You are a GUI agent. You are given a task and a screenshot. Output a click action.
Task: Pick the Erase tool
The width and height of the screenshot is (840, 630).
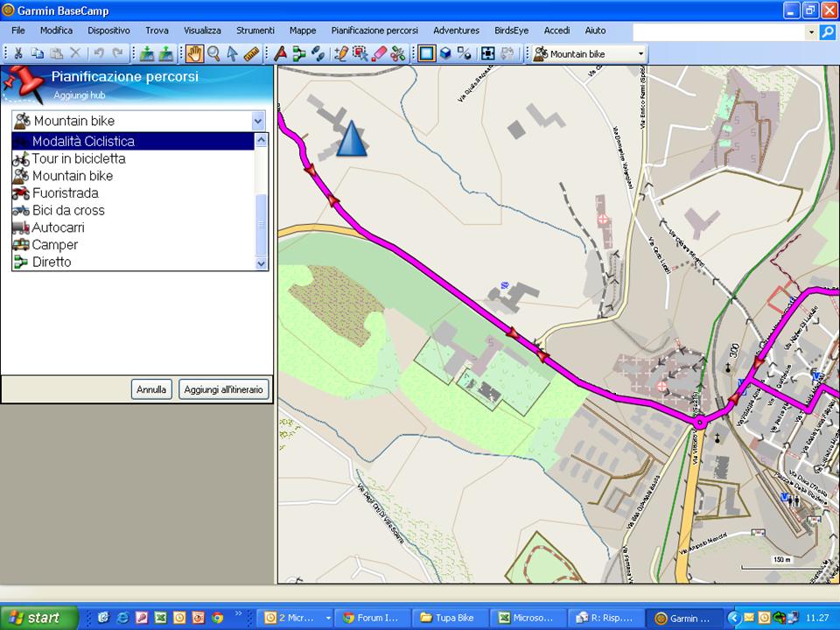[x=379, y=53]
